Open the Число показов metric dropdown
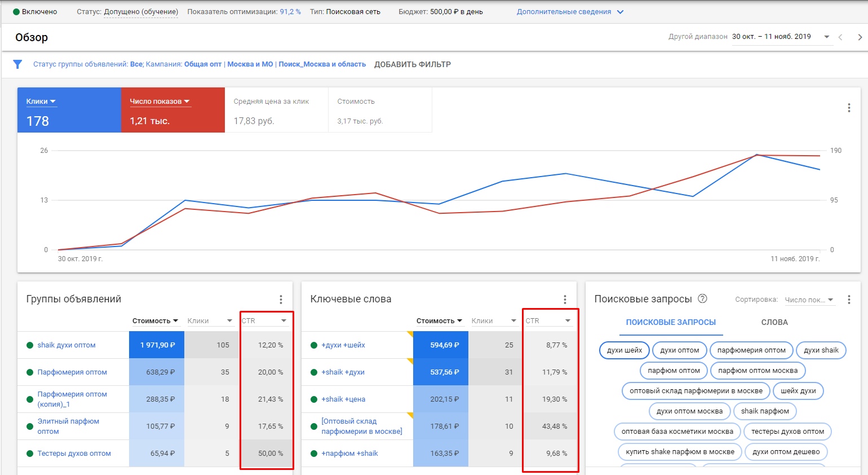 (x=160, y=102)
